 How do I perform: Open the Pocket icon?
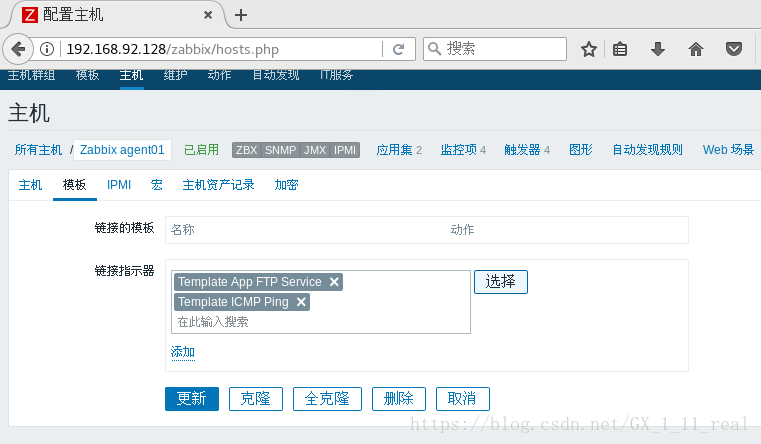(x=733, y=49)
